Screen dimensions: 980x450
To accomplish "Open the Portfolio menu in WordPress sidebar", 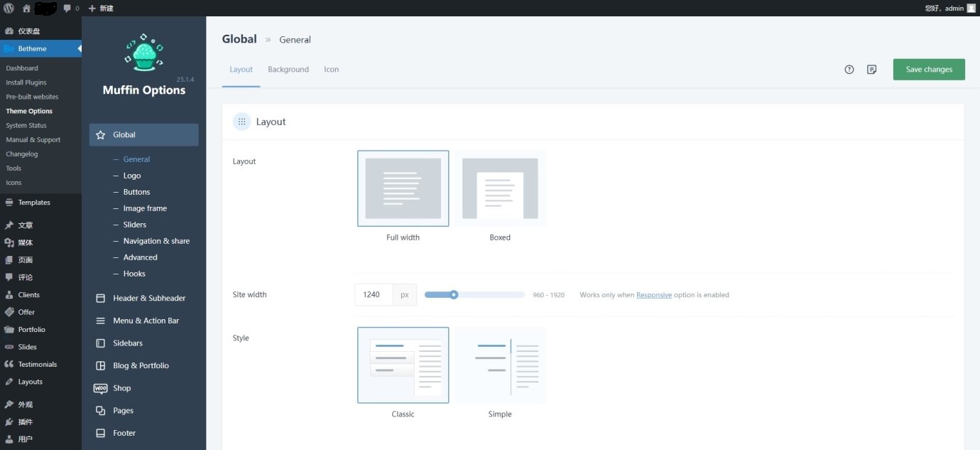I will pyautogui.click(x=40, y=330).
